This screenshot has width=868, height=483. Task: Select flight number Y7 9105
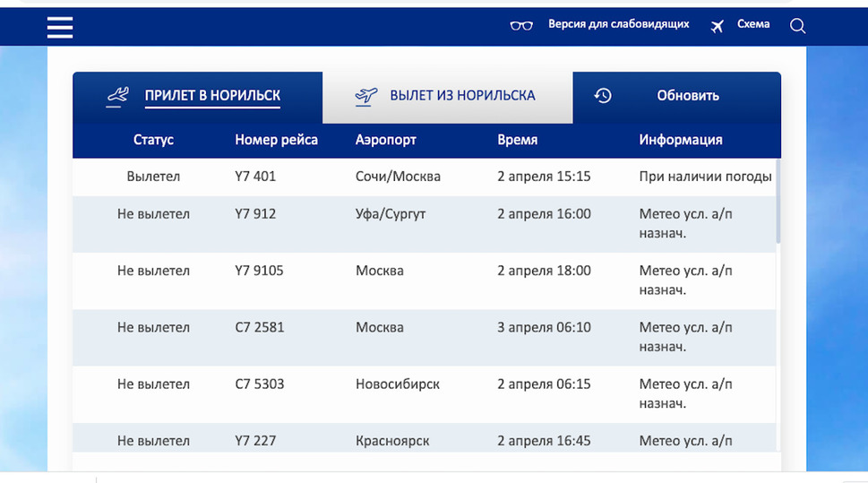tap(259, 271)
